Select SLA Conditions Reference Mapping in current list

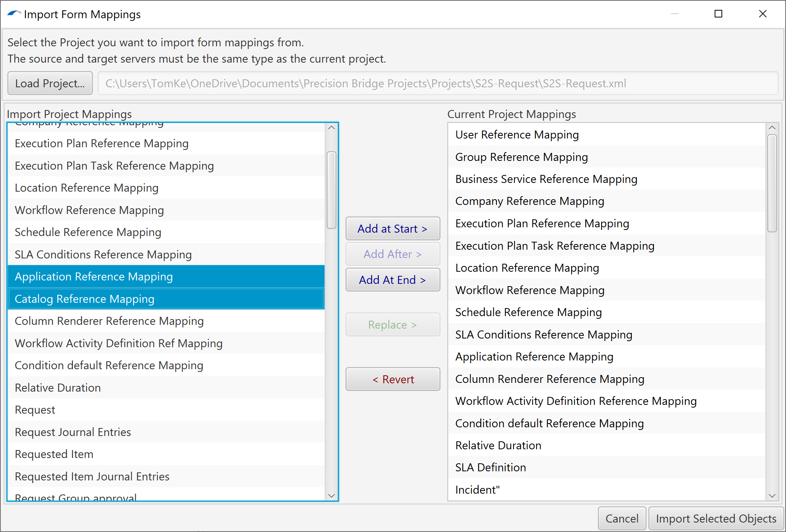[607, 335]
